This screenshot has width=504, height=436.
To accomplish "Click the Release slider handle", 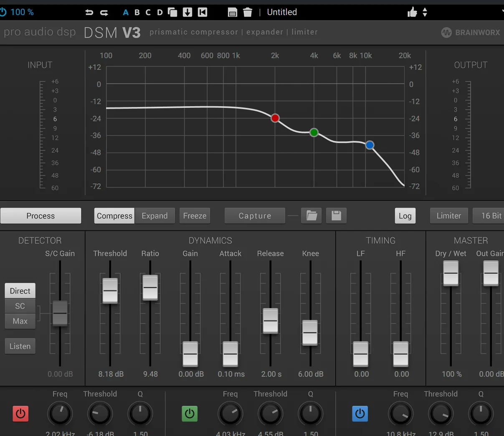I will click(x=271, y=321).
